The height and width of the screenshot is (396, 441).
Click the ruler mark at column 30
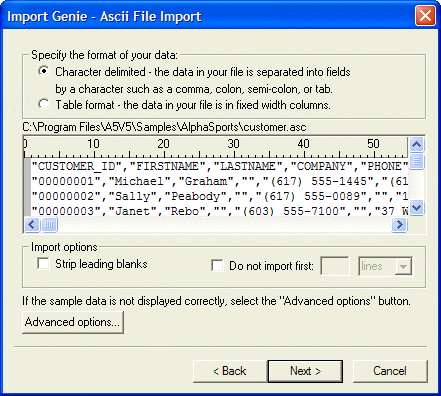233,144
